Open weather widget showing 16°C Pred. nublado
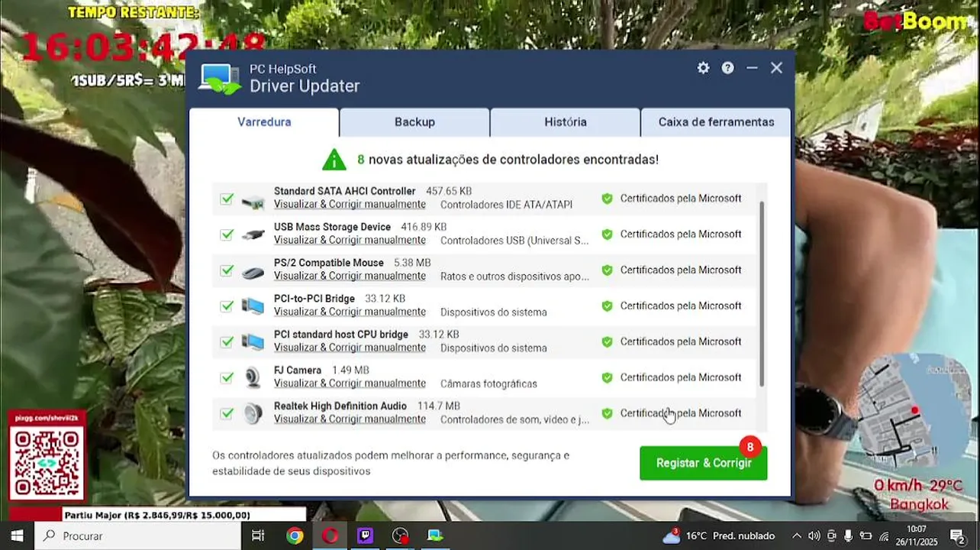The width and height of the screenshot is (980, 550). 718,535
